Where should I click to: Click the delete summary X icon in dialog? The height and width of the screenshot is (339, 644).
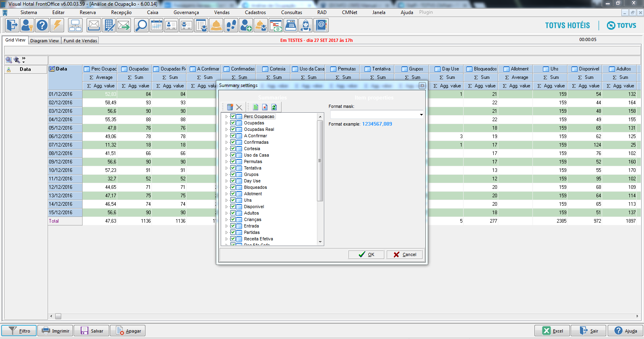(239, 107)
